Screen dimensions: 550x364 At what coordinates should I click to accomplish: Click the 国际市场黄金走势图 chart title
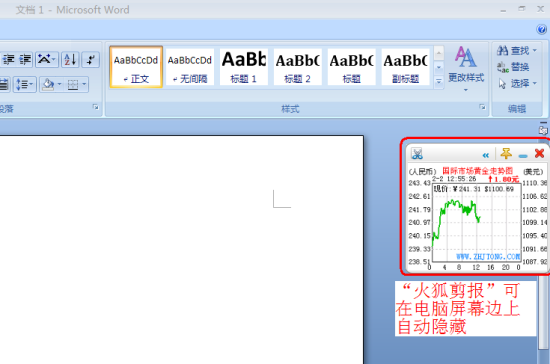coord(477,171)
